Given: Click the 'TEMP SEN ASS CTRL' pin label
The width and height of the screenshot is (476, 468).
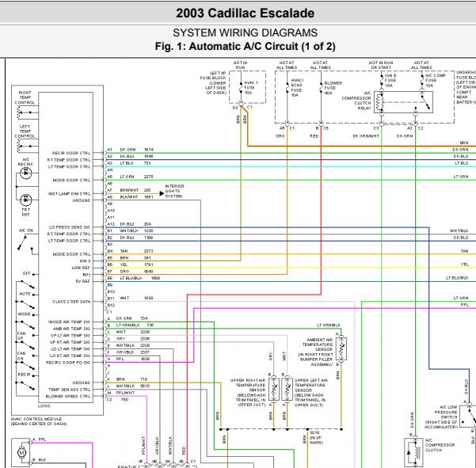Looking at the screenshot, I should 70,390.
